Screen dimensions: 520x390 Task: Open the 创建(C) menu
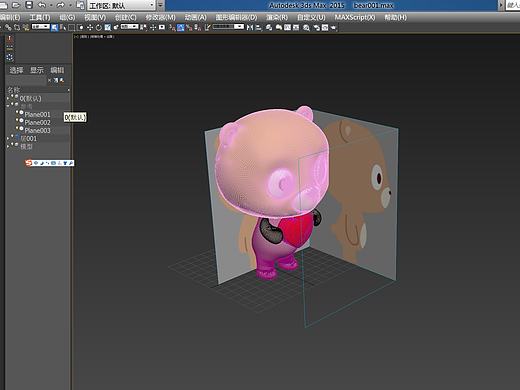(x=126, y=17)
